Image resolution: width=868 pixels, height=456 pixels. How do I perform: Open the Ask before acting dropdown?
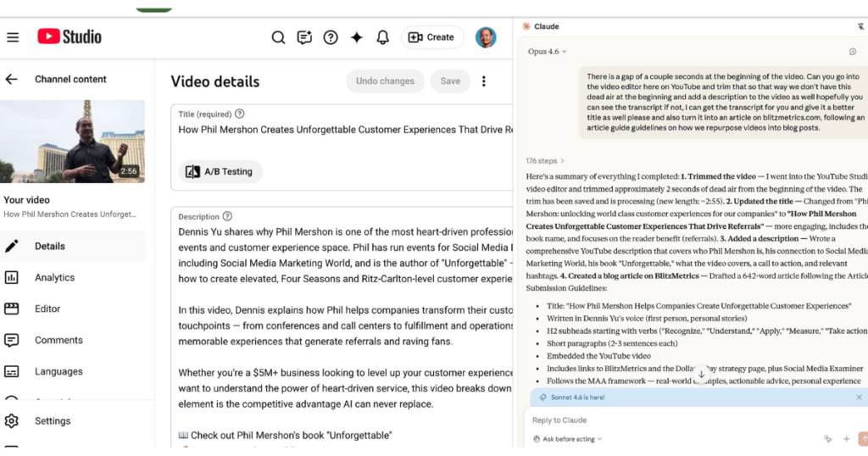point(567,439)
